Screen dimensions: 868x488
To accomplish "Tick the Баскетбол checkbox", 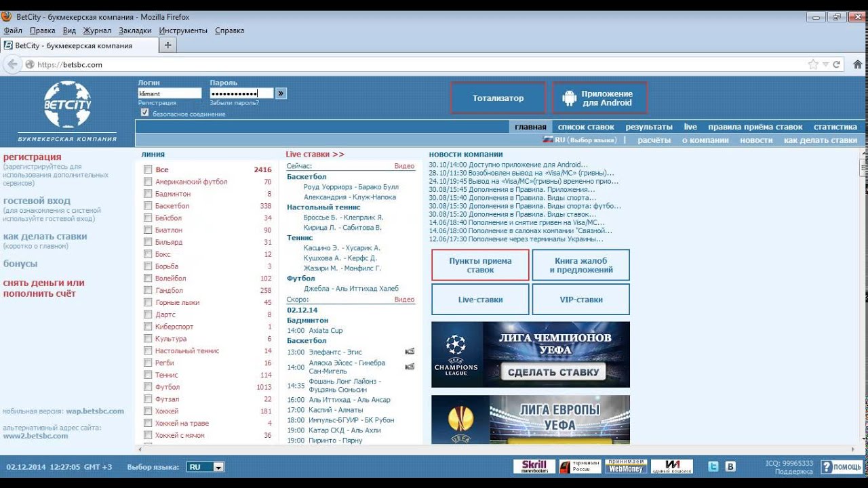I will 148,206.
